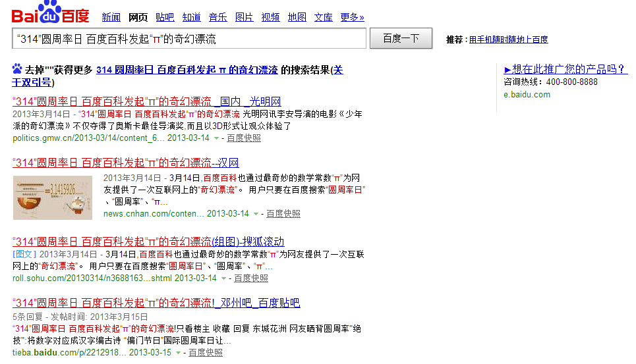This screenshot has height=364, width=636.
Task: Open the 贴吧 tab
Action: (165, 17)
